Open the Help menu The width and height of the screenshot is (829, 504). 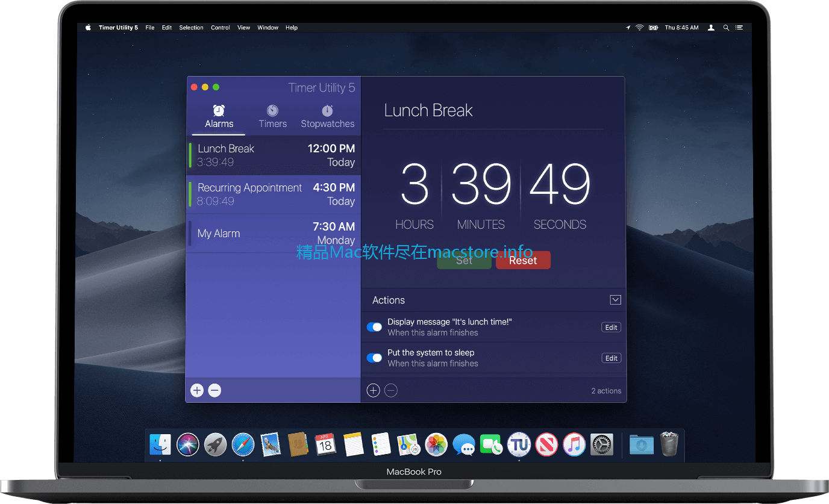(292, 28)
